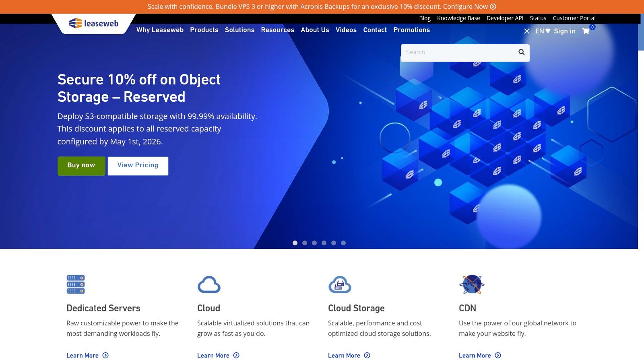Image resolution: width=644 pixels, height=362 pixels.
Task: Click the Cloud Storage icon
Action: [340, 284]
